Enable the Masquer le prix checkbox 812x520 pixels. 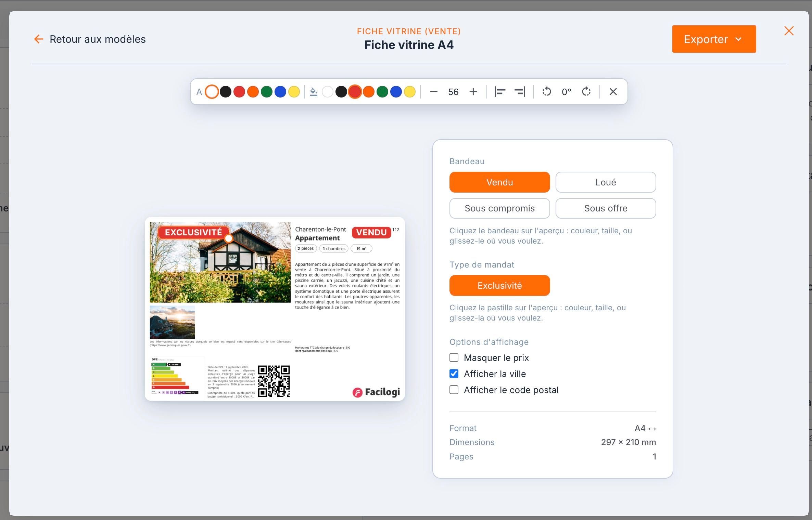pyautogui.click(x=454, y=357)
